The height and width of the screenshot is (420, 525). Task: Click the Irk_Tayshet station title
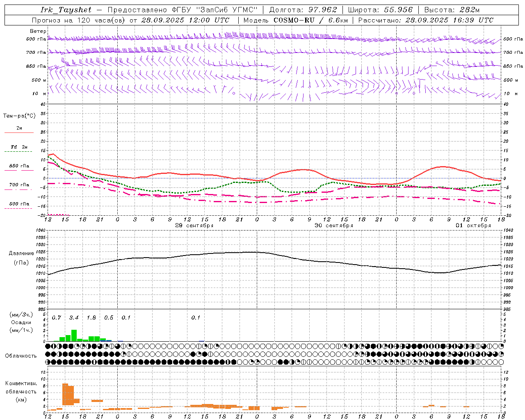pos(66,10)
